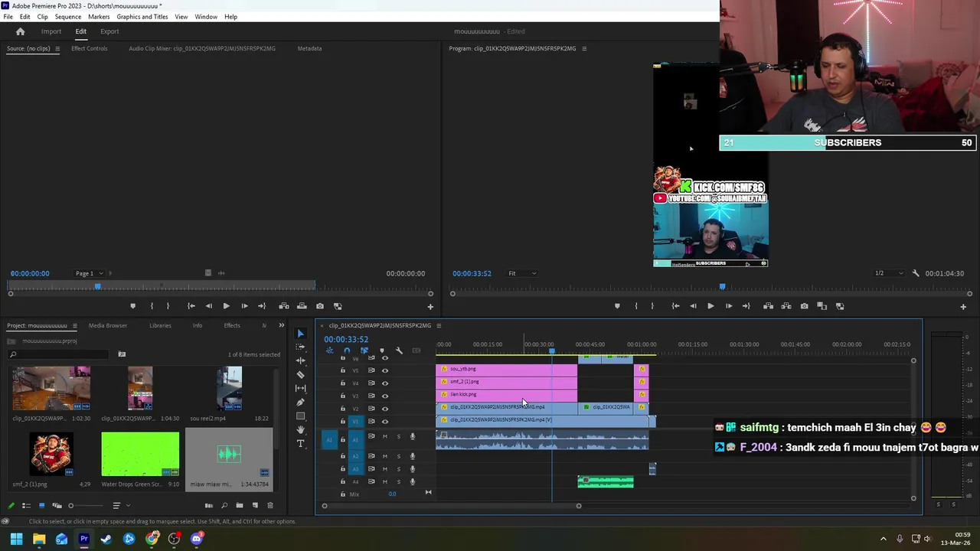
Task: Select the Razor tool
Action: click(300, 374)
